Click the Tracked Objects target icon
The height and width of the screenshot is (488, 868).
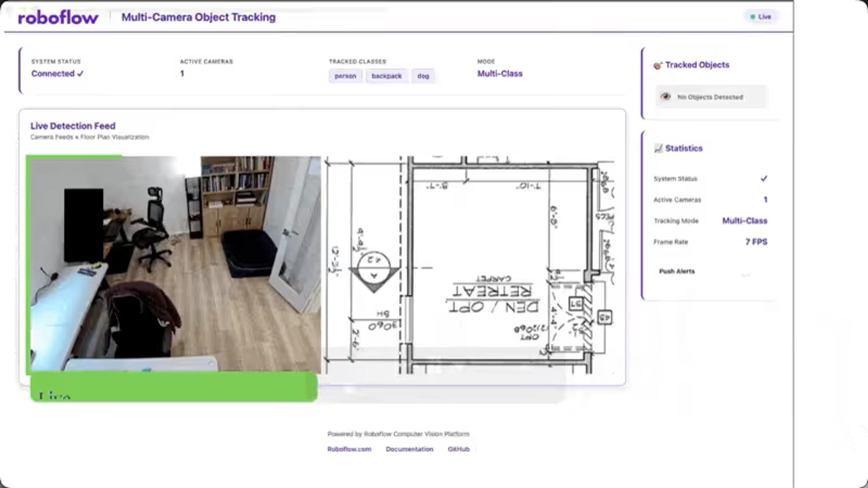(658, 65)
